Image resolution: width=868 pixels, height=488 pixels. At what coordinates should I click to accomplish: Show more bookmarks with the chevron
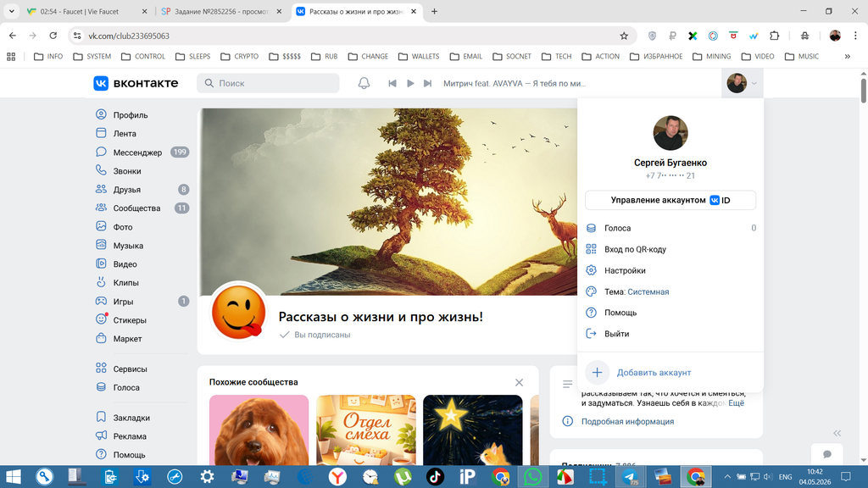pos(847,57)
